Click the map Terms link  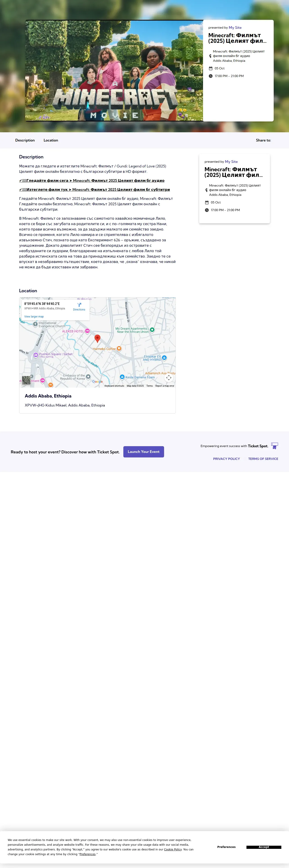tap(149, 386)
